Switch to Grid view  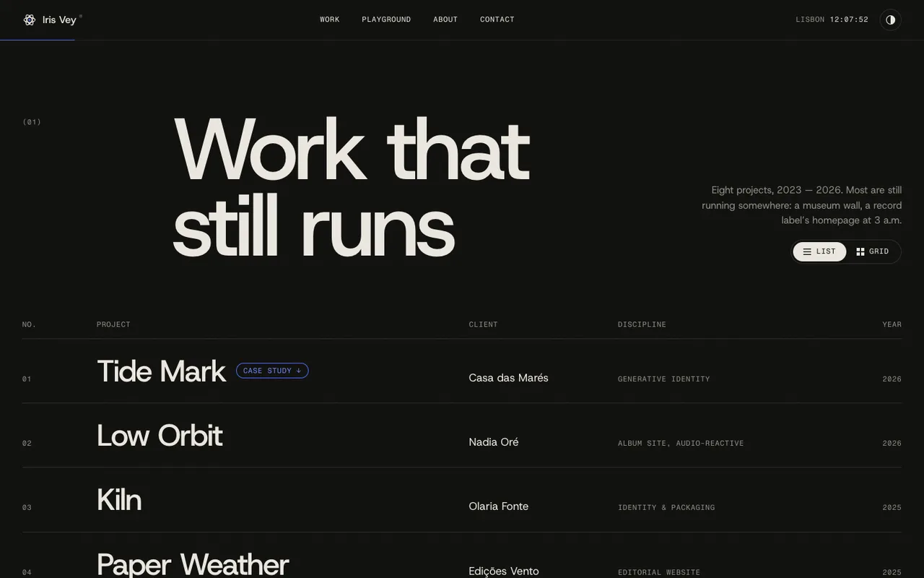coord(873,251)
